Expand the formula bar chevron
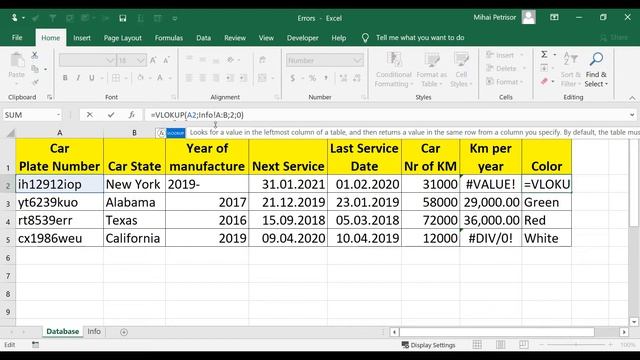640x360 pixels. [632, 115]
